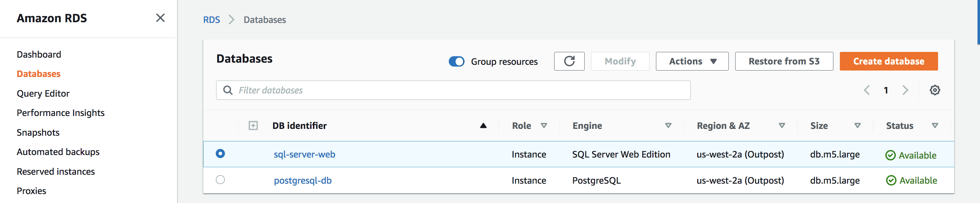Image resolution: width=980 pixels, height=203 pixels.
Task: Focus the Filter databases search field
Action: pyautogui.click(x=457, y=90)
